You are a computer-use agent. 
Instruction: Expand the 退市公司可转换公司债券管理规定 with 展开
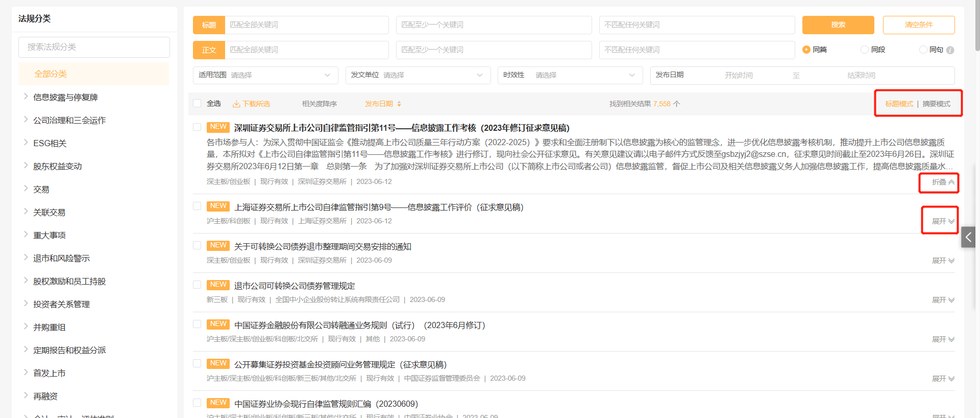click(943, 300)
